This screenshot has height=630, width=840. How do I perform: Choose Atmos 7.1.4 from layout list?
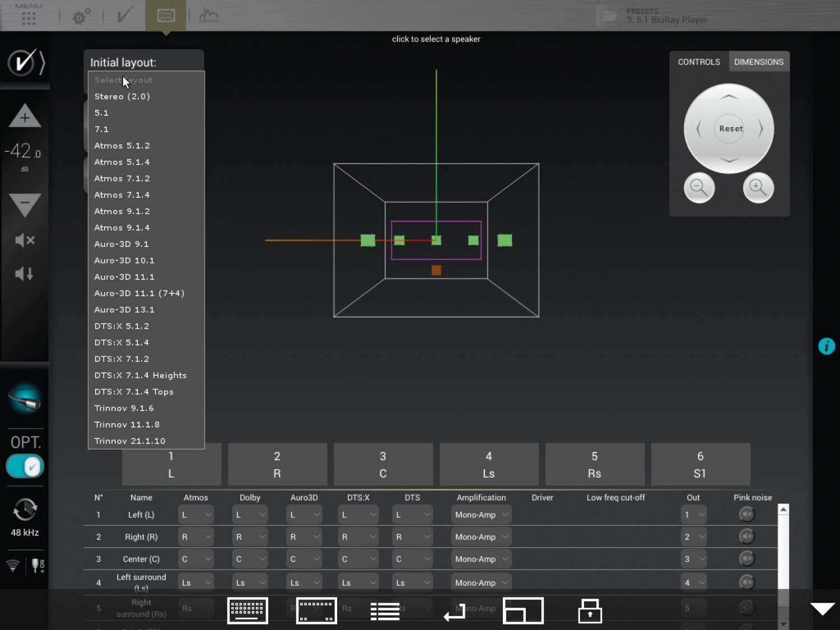tap(122, 195)
